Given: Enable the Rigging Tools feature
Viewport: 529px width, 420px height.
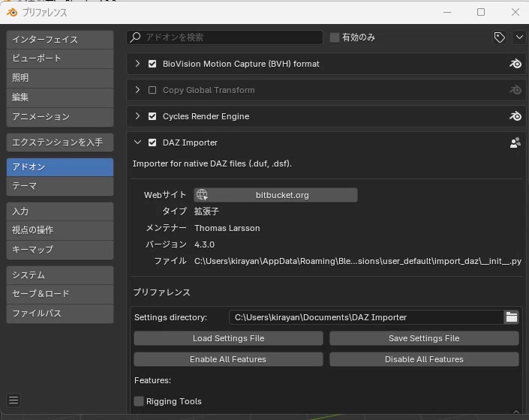Looking at the screenshot, I should (x=139, y=401).
